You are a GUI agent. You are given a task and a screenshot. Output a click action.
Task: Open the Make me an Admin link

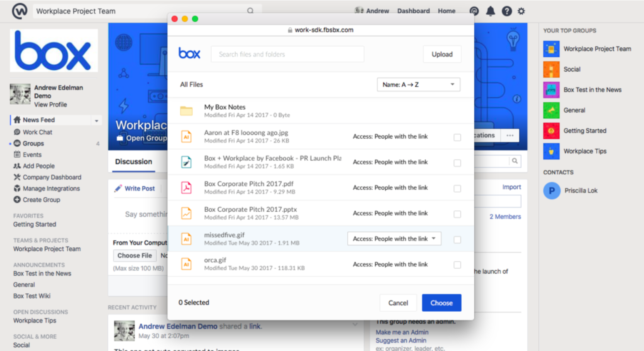(402, 332)
